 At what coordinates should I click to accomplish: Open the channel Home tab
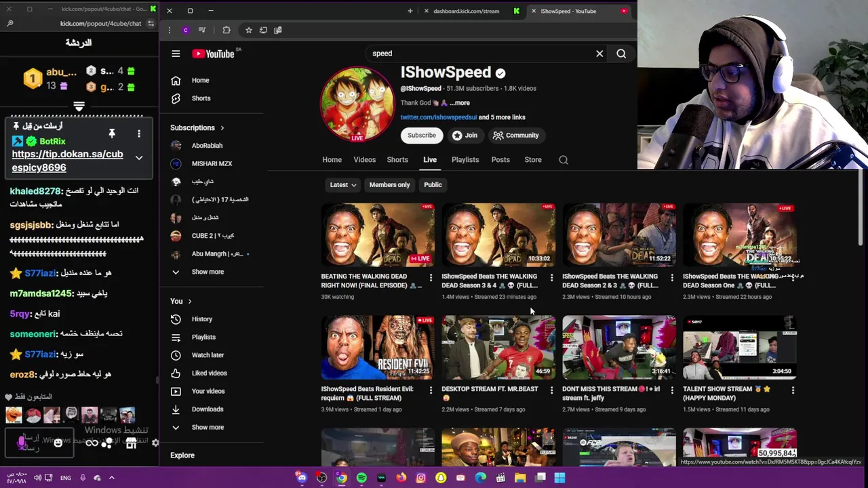(332, 160)
